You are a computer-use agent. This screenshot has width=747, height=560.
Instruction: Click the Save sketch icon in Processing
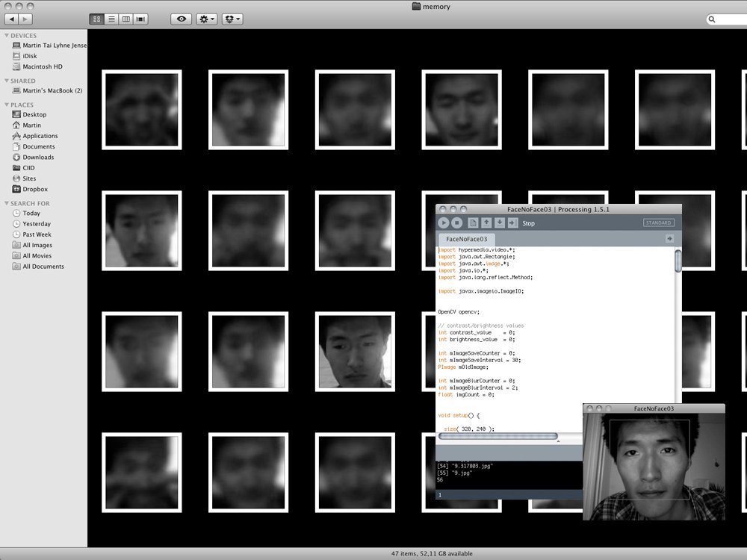tap(499, 223)
